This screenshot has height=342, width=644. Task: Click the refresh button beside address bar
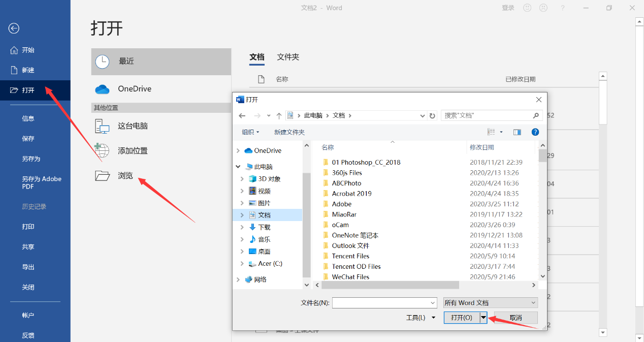click(432, 115)
